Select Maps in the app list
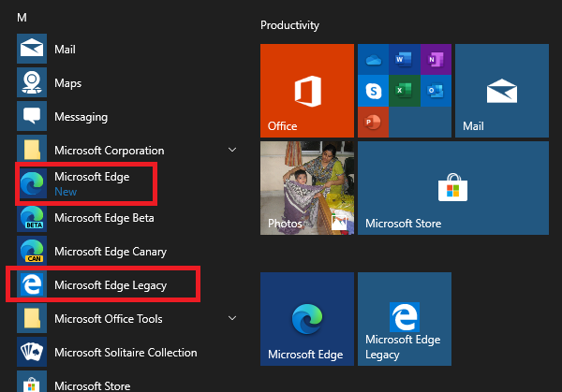 click(x=66, y=82)
